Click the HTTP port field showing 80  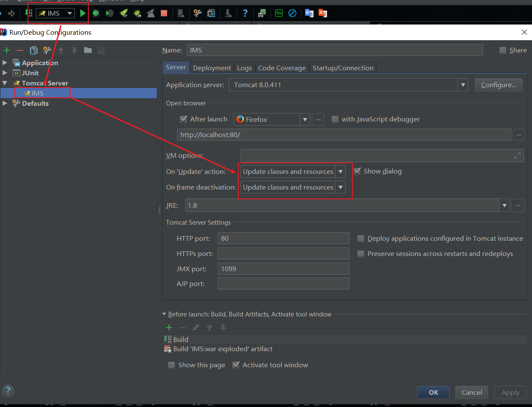point(284,239)
